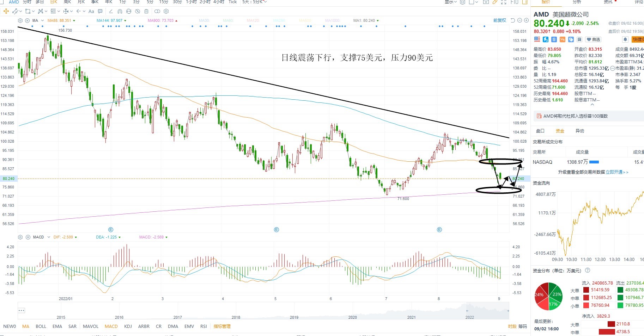Click the orange short-selling chart badge

click(563, 39)
